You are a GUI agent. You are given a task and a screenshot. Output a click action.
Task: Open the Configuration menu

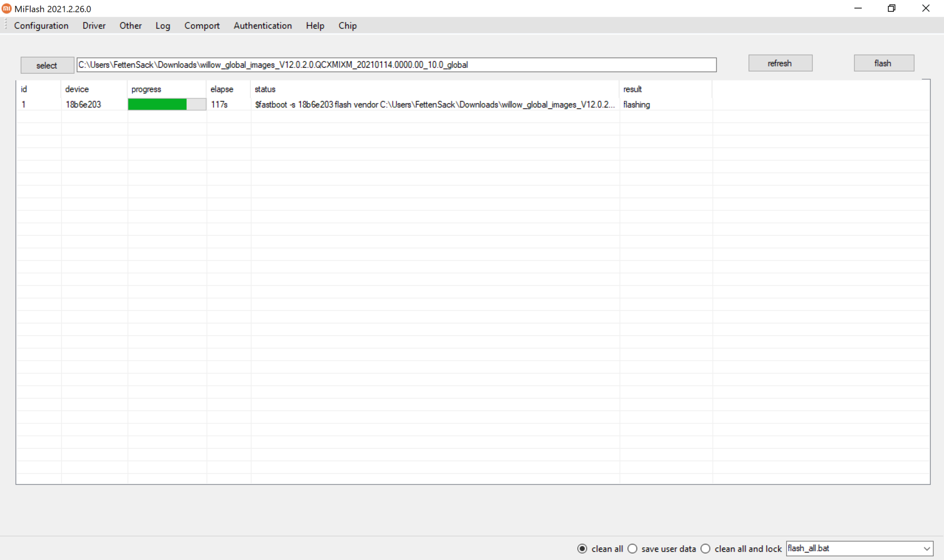(x=41, y=26)
